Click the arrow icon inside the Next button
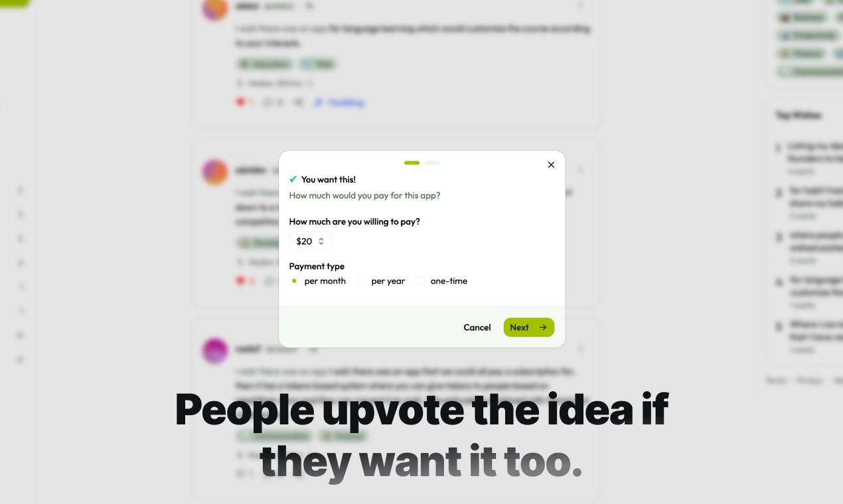843x504 pixels. point(543,328)
